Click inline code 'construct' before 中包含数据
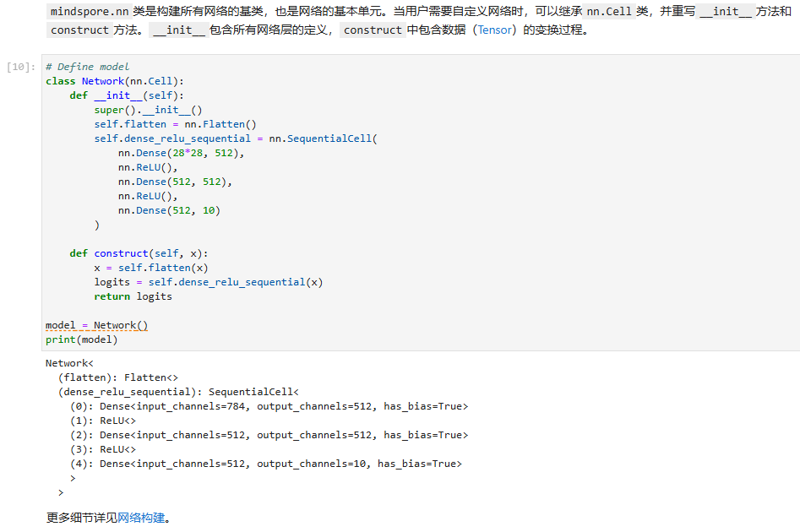 (373, 30)
